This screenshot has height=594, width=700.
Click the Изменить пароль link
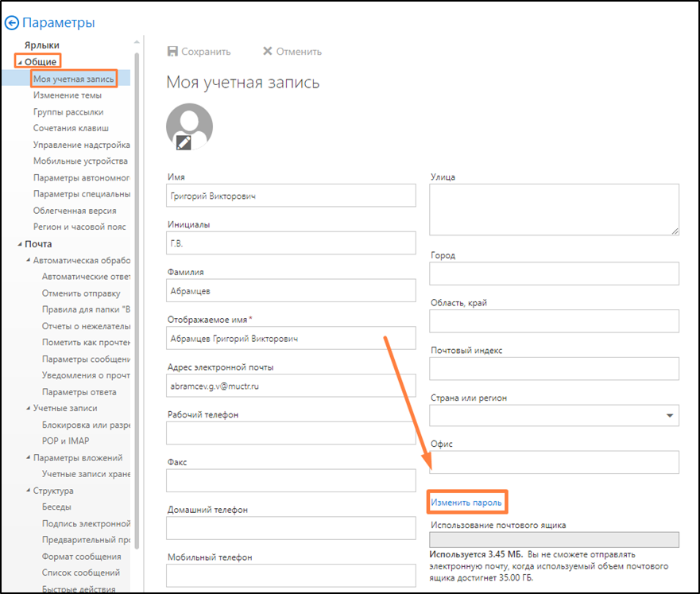point(466,503)
